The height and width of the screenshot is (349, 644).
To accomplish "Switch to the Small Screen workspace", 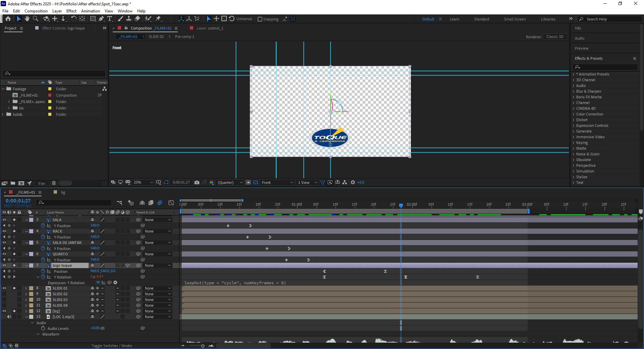I will coord(515,19).
